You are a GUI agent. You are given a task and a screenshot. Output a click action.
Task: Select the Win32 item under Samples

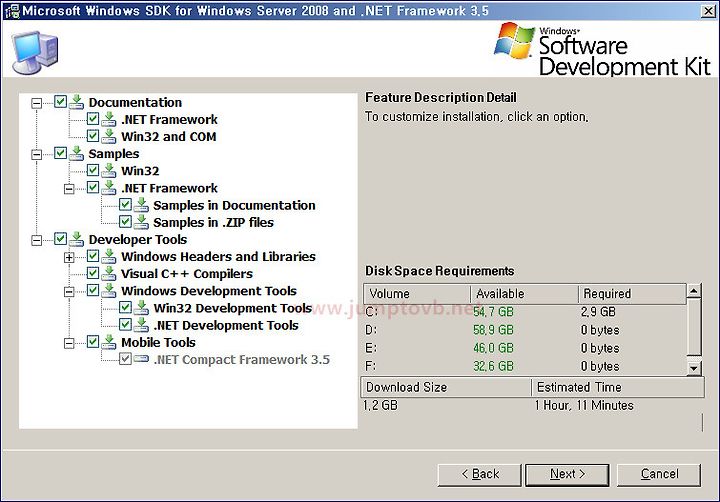[x=140, y=171]
